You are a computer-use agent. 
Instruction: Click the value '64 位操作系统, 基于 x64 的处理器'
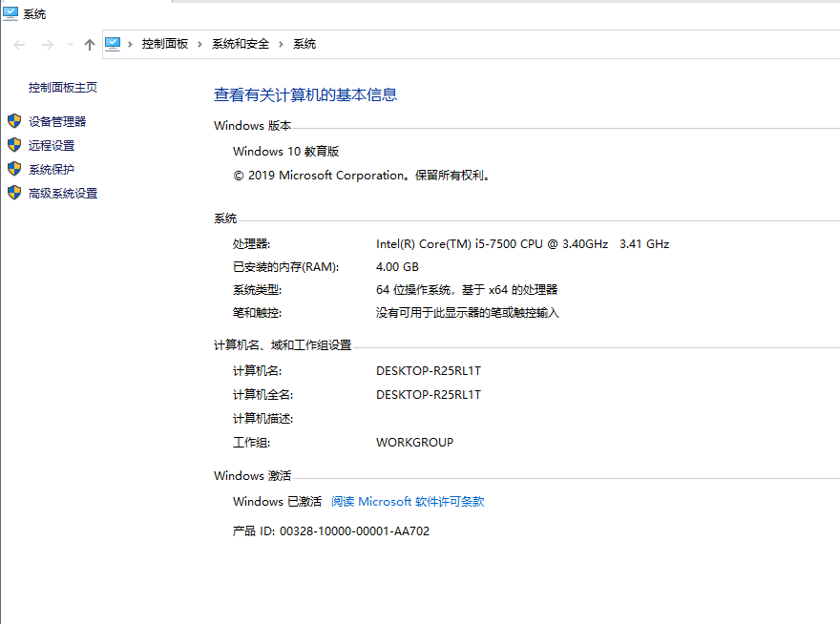467,290
